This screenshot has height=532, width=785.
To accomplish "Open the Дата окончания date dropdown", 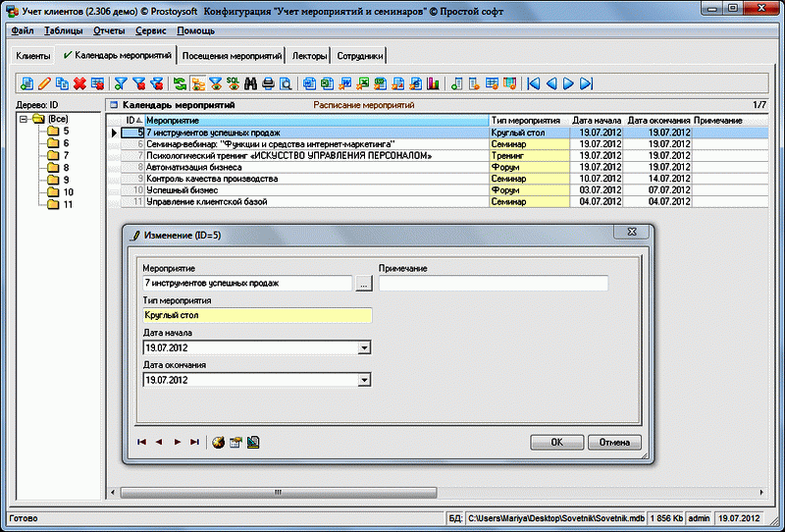I will 364,379.
